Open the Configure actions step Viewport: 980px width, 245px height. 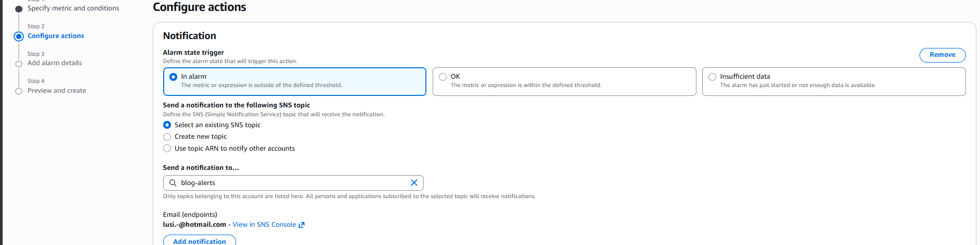56,36
